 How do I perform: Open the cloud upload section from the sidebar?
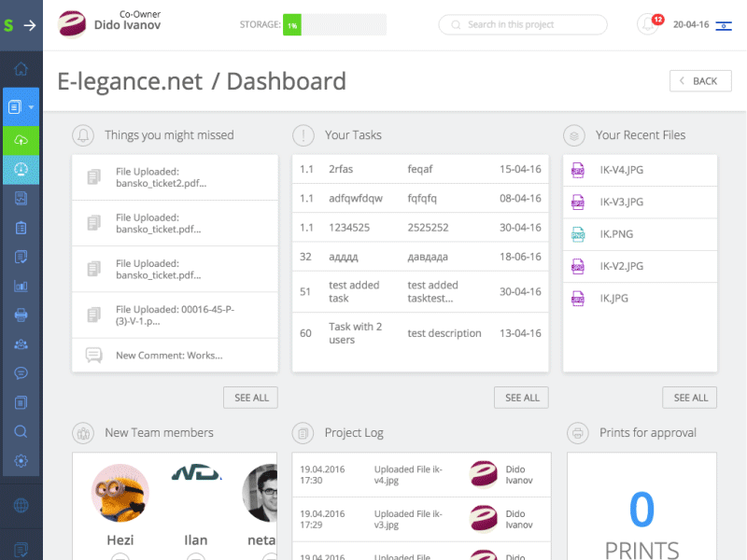click(x=21, y=140)
